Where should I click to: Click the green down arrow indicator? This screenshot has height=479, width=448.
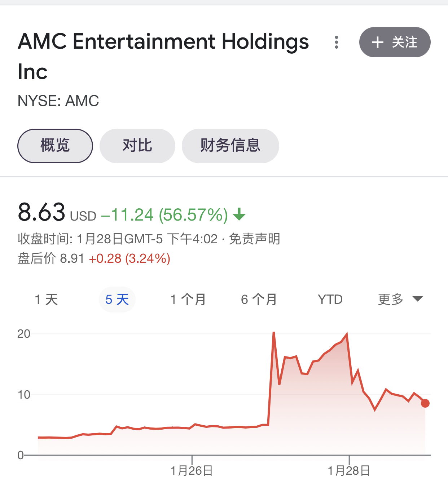(x=239, y=215)
